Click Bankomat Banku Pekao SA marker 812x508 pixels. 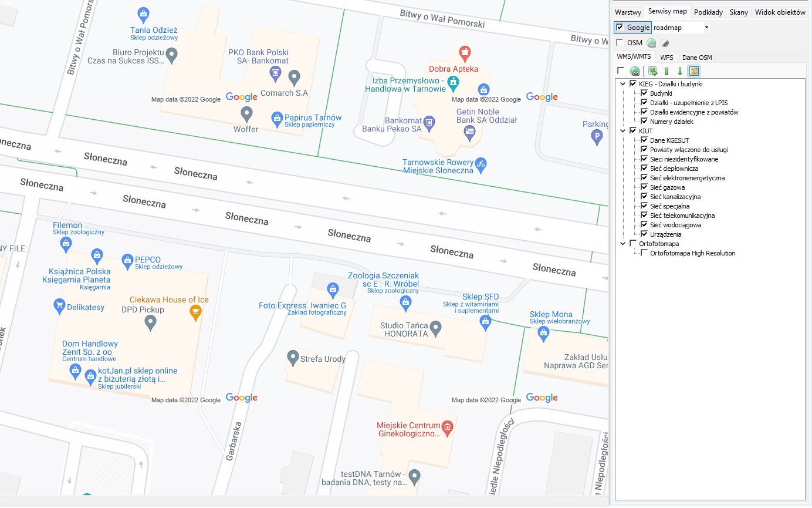click(429, 122)
